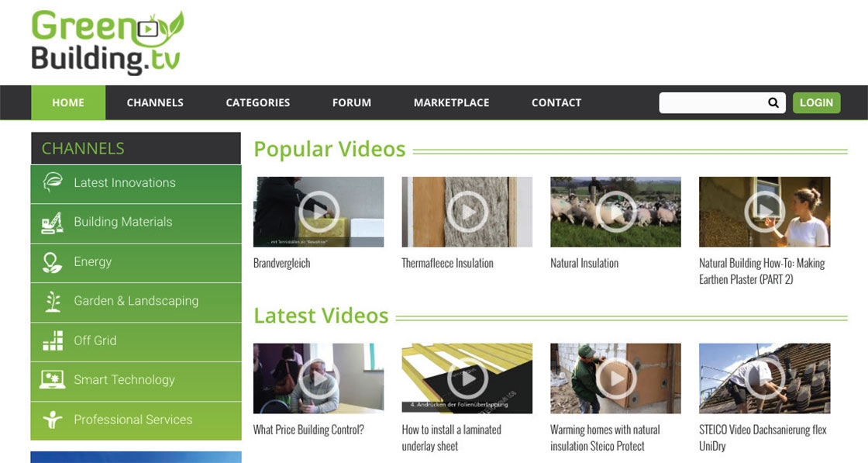This screenshot has height=463, width=868.
Task: Play the Natural Insulation sheep video
Action: click(615, 210)
